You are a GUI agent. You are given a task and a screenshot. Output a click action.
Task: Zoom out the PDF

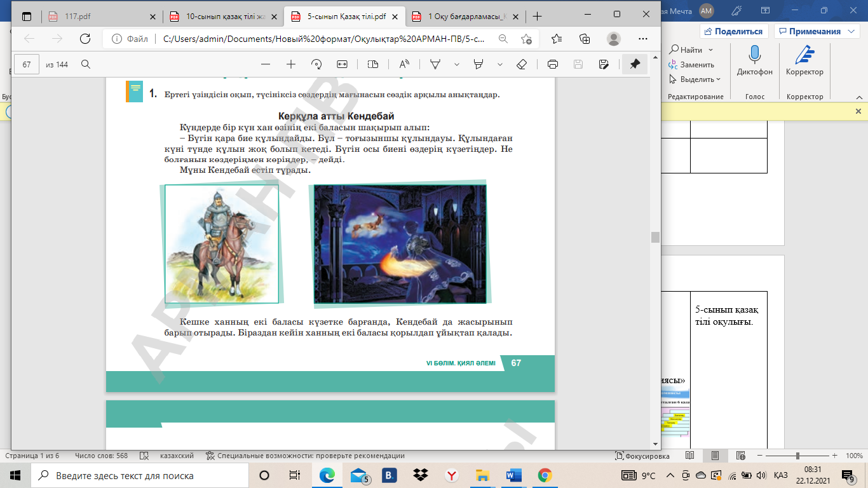[266, 64]
